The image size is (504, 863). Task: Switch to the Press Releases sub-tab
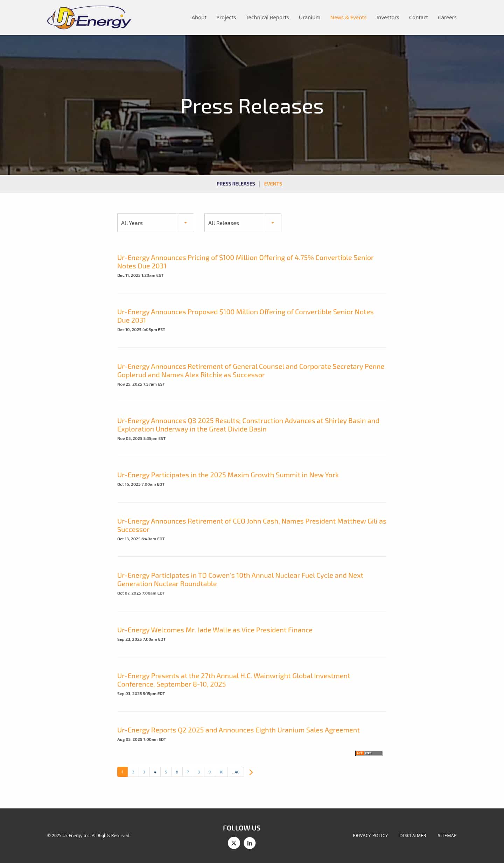pyautogui.click(x=236, y=184)
